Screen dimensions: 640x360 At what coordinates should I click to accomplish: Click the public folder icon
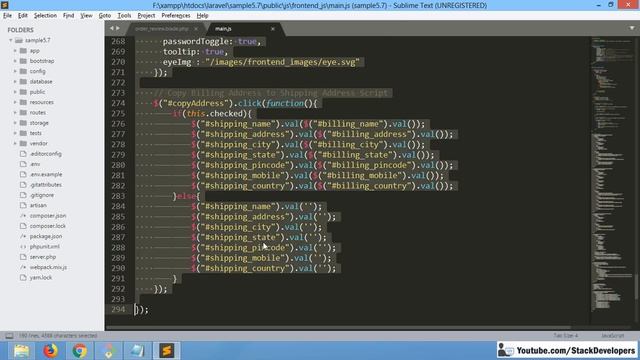pos(23,92)
